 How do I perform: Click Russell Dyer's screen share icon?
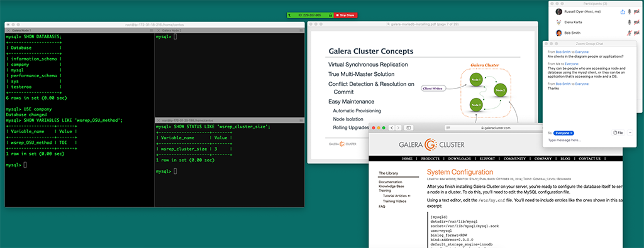click(622, 12)
